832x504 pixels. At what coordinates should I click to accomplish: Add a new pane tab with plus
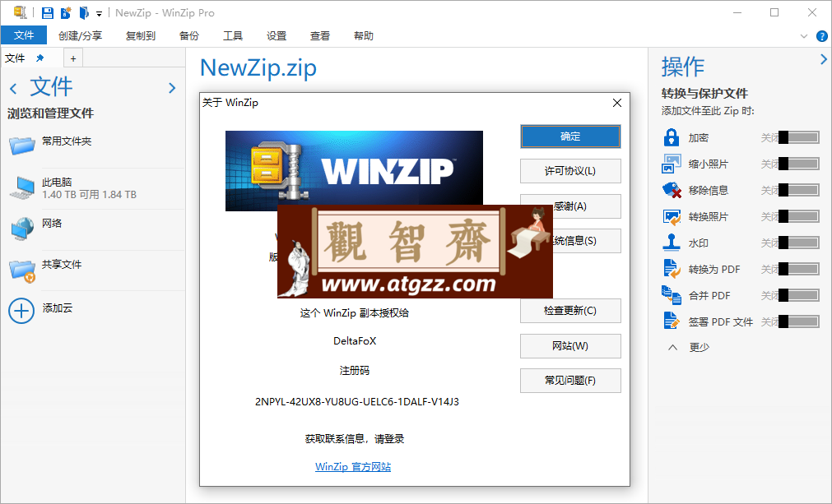pos(73,58)
